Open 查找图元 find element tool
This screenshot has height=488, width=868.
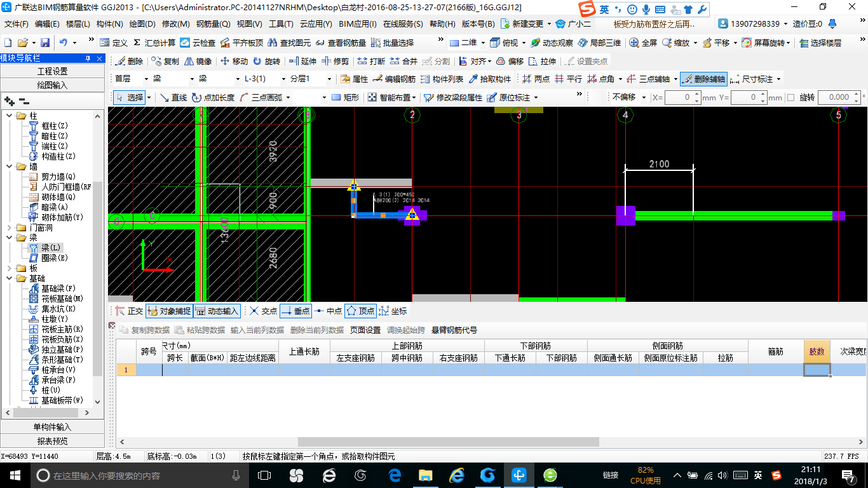click(x=289, y=43)
